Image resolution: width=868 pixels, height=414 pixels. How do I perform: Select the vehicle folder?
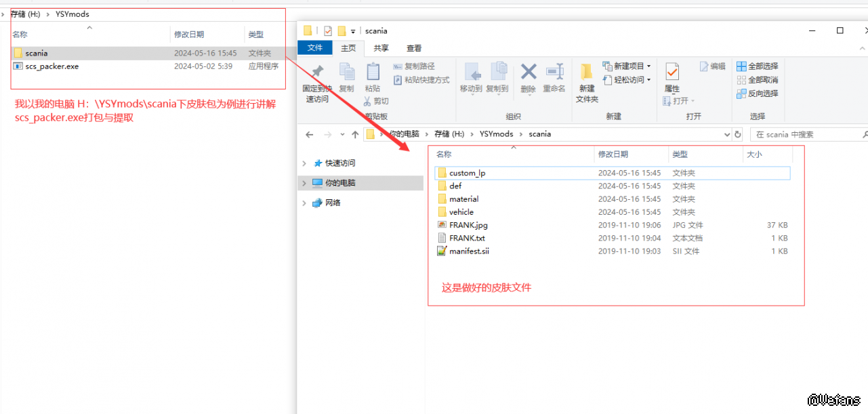click(612, 212)
